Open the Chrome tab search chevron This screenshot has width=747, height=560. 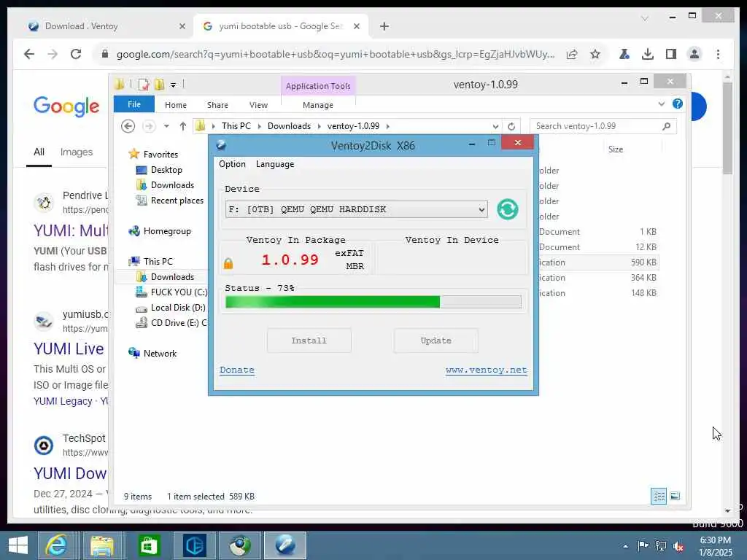coord(645,18)
